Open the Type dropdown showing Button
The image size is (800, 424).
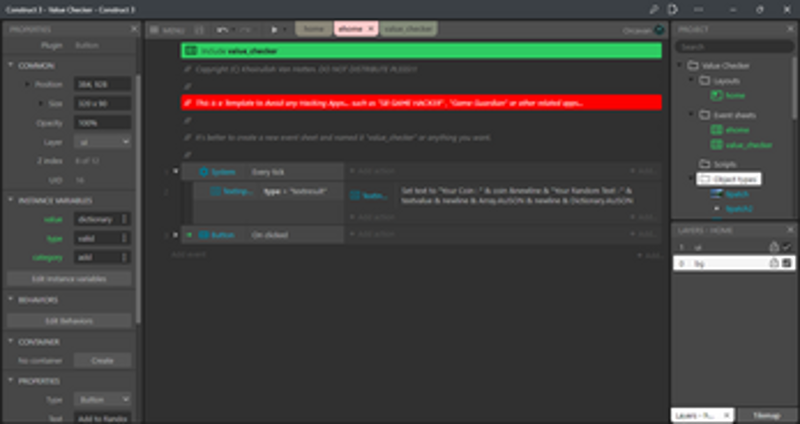click(x=103, y=399)
